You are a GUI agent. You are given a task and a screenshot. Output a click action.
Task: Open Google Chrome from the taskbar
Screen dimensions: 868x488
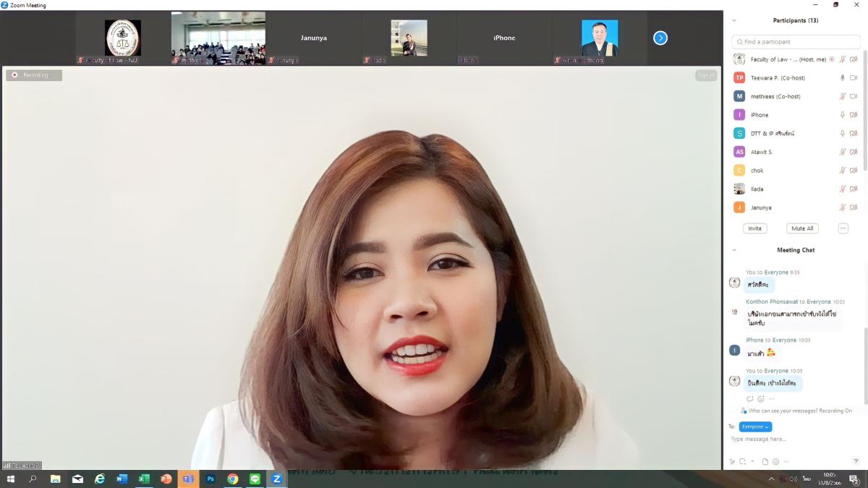click(x=233, y=479)
